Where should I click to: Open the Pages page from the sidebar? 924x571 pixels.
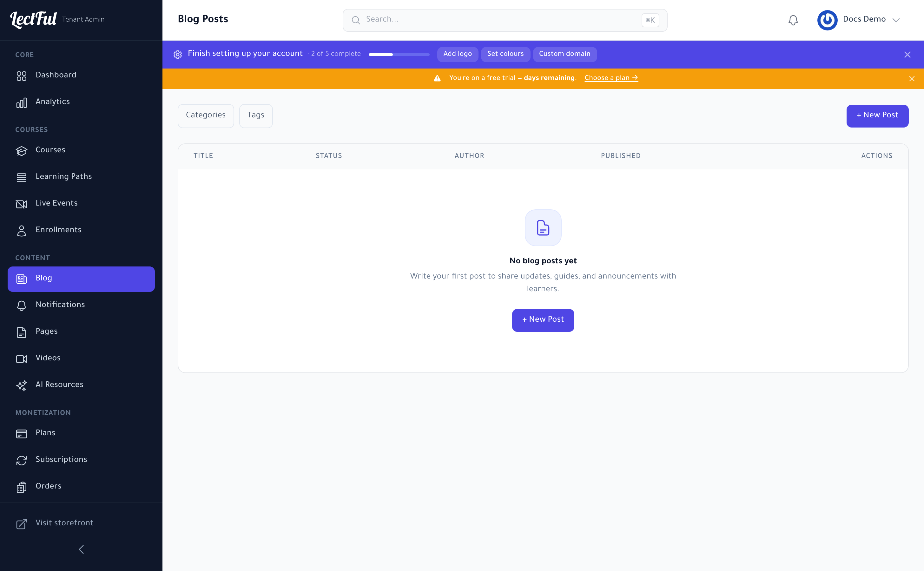[81, 332]
